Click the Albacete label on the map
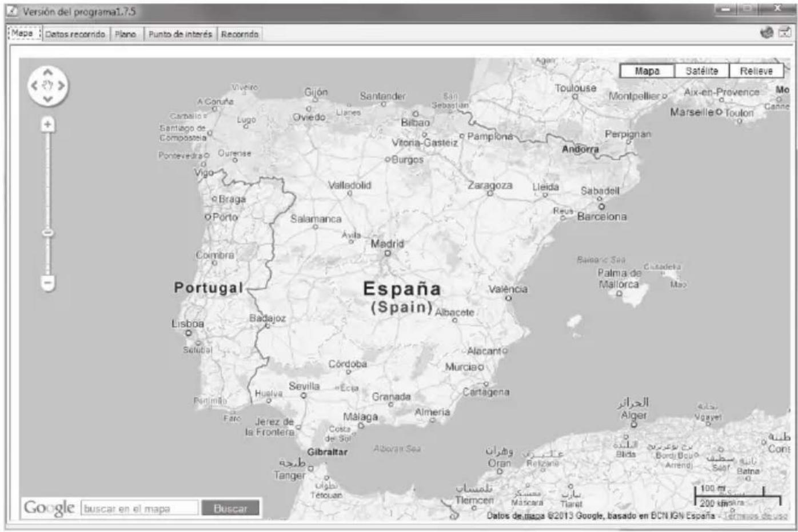 pos(454,313)
